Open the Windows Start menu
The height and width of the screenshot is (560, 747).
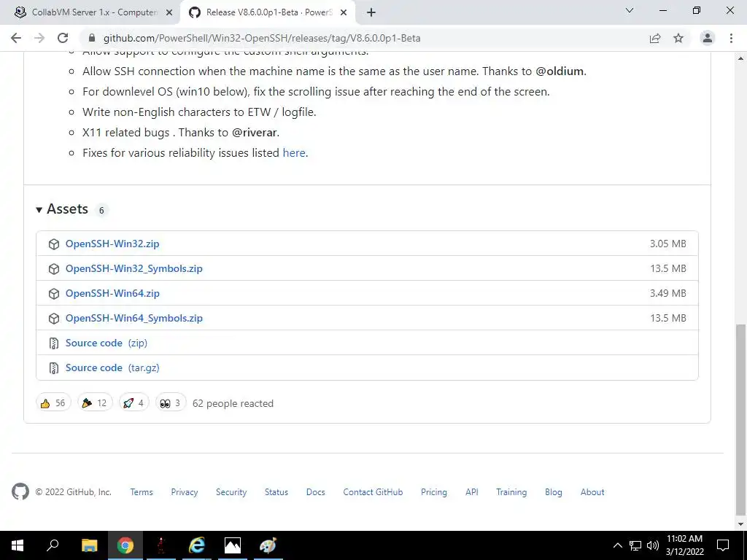point(18,545)
